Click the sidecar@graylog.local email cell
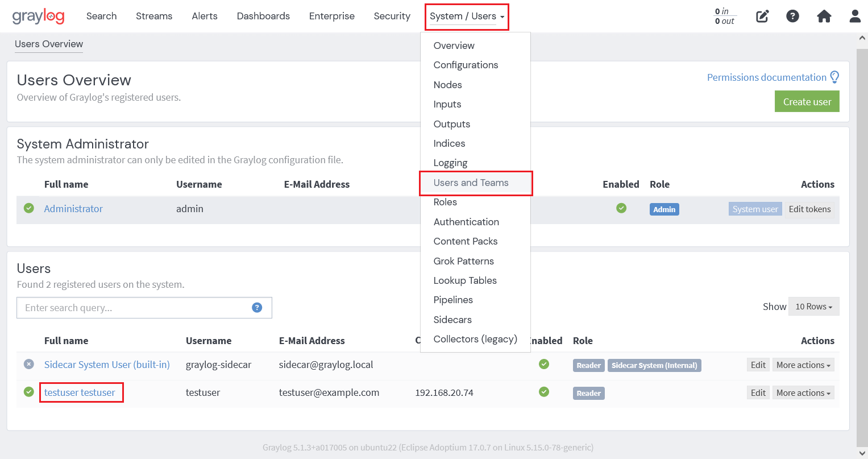The height and width of the screenshot is (459, 868). (326, 365)
